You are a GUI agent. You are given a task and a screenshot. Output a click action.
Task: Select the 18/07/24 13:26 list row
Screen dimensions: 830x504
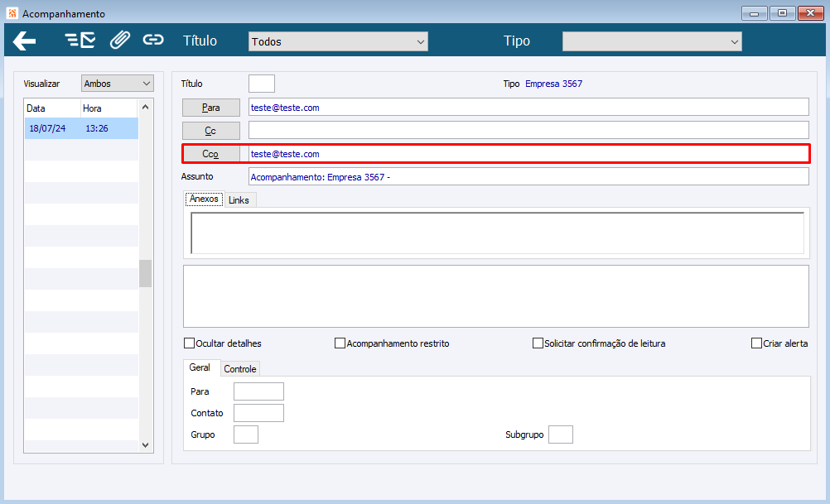coord(81,128)
